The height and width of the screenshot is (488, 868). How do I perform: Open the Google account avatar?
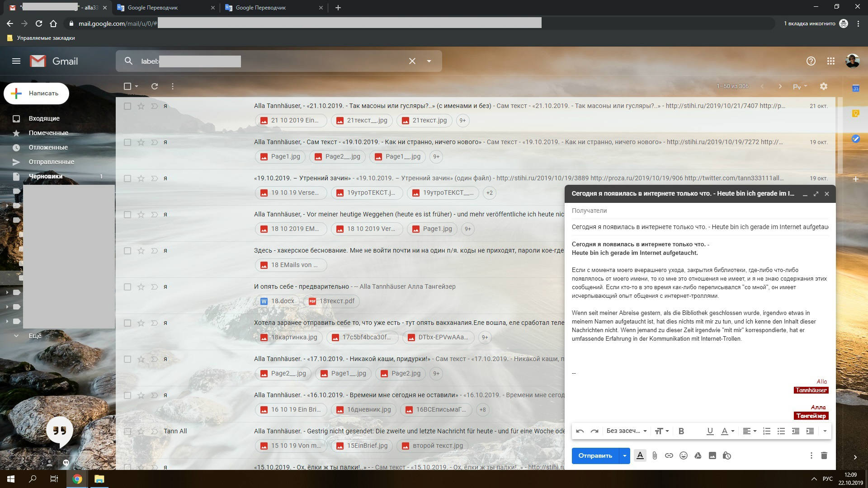pyautogui.click(x=853, y=61)
